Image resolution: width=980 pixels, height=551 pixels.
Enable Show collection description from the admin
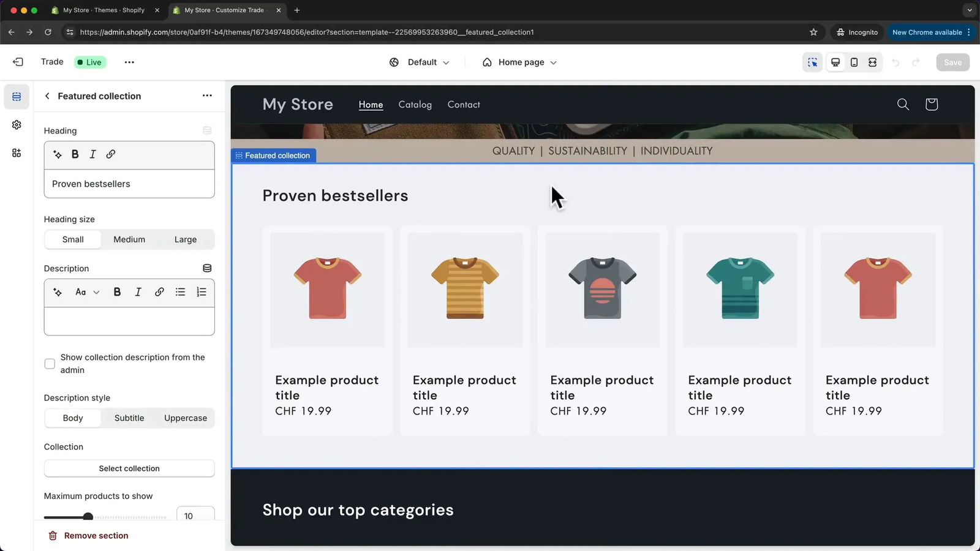[50, 364]
